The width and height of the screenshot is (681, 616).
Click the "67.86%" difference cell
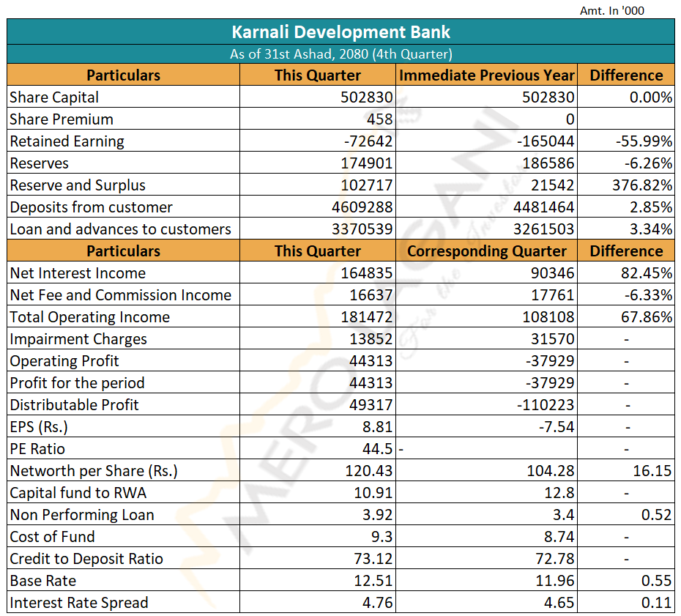coord(647,317)
